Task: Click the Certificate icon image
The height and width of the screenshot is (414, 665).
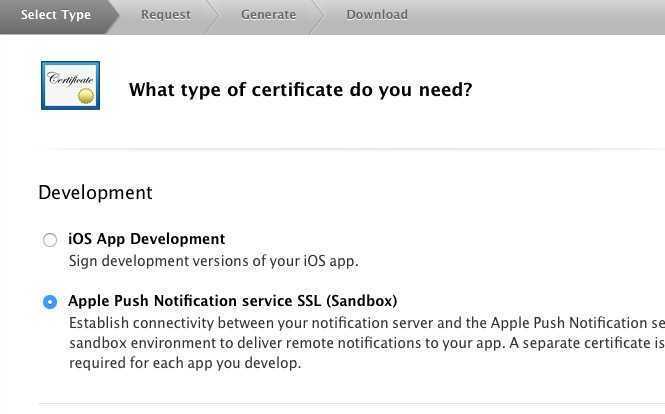Action: [x=70, y=85]
